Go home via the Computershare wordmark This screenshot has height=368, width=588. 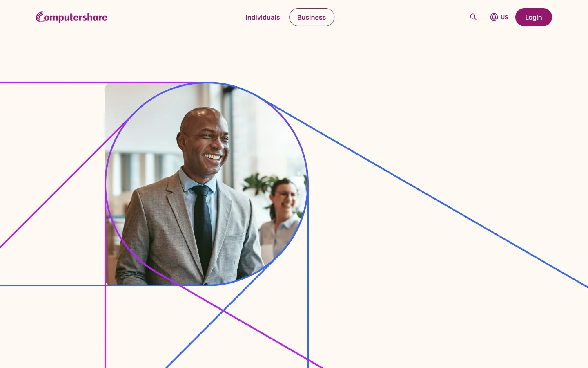click(x=71, y=17)
